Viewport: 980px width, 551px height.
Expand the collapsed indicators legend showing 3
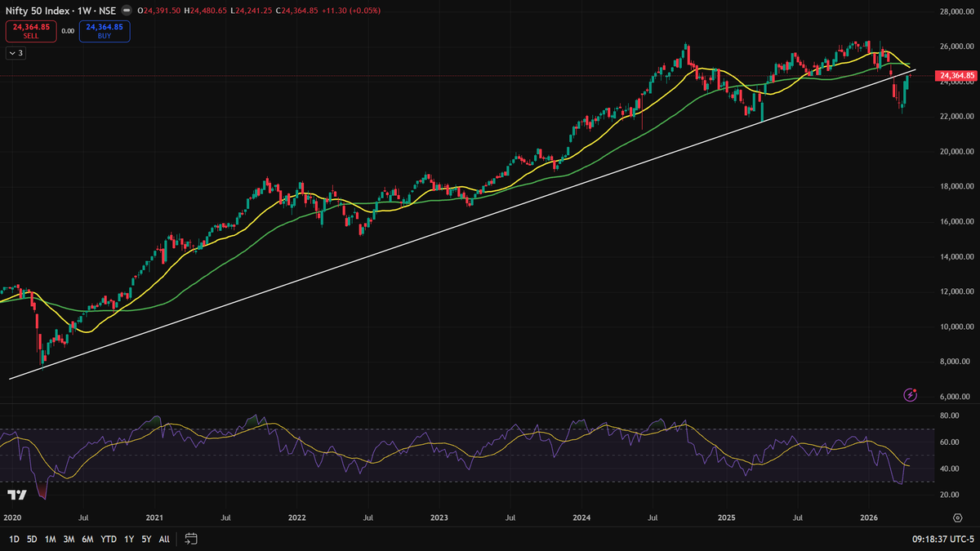(16, 53)
